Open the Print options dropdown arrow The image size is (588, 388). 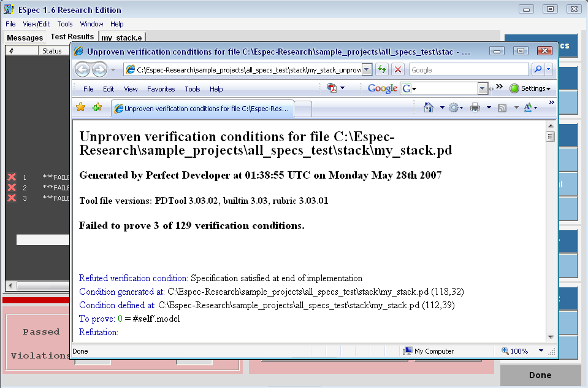pyautogui.click(x=489, y=108)
